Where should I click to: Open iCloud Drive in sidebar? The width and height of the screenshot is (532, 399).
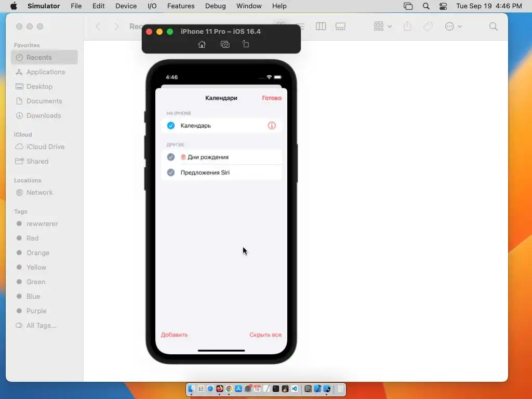pos(45,147)
